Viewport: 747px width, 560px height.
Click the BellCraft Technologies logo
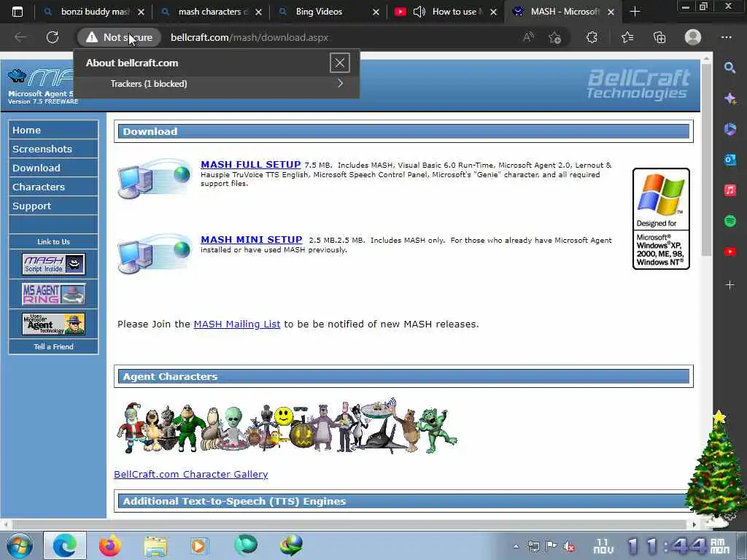click(638, 85)
